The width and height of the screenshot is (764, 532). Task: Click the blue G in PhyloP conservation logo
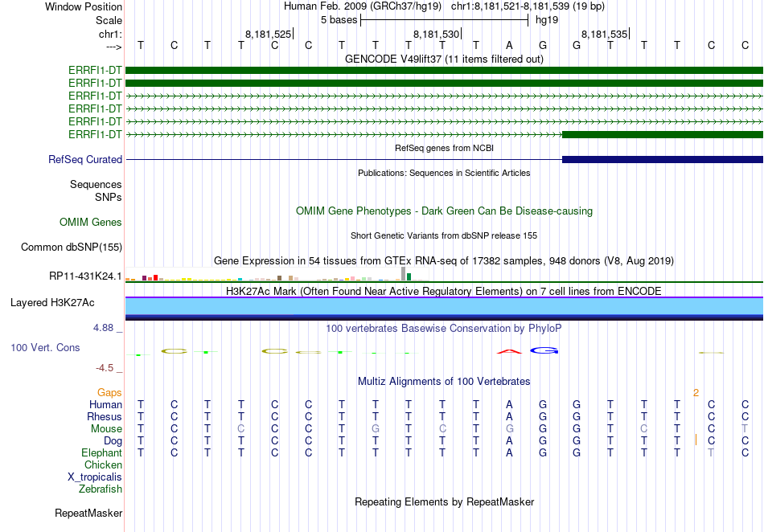(544, 350)
